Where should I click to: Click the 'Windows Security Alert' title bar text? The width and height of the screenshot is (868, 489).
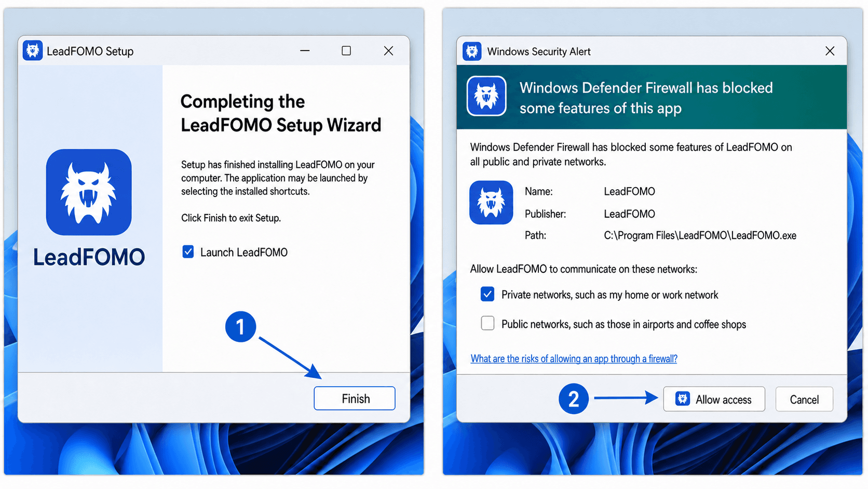(x=539, y=51)
